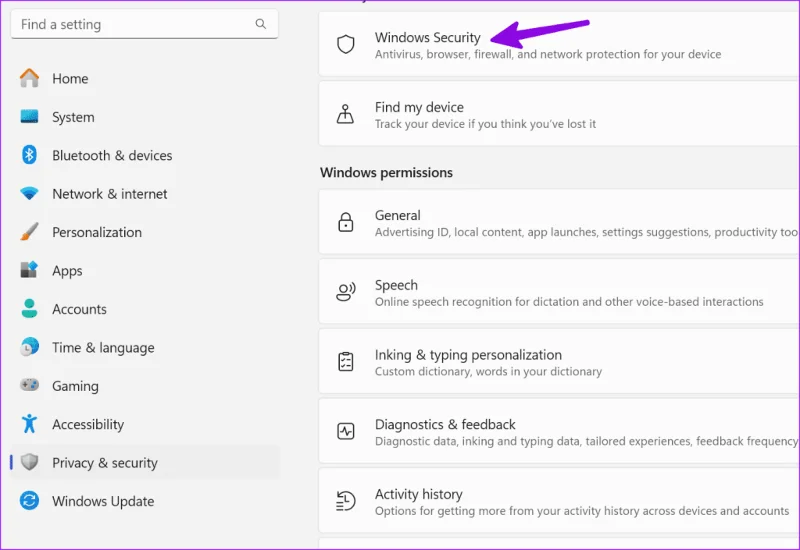Click the magnifier icon in the search box
Screen dimensions: 800x550
(261, 24)
